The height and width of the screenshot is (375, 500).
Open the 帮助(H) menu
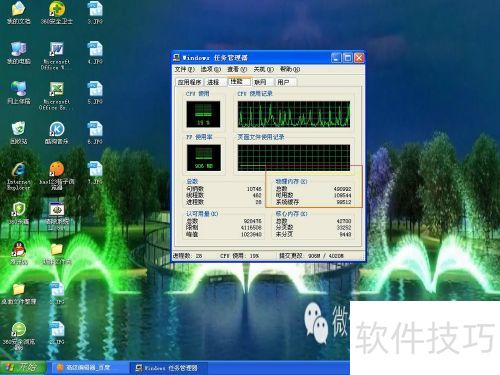pyautogui.click(x=290, y=69)
